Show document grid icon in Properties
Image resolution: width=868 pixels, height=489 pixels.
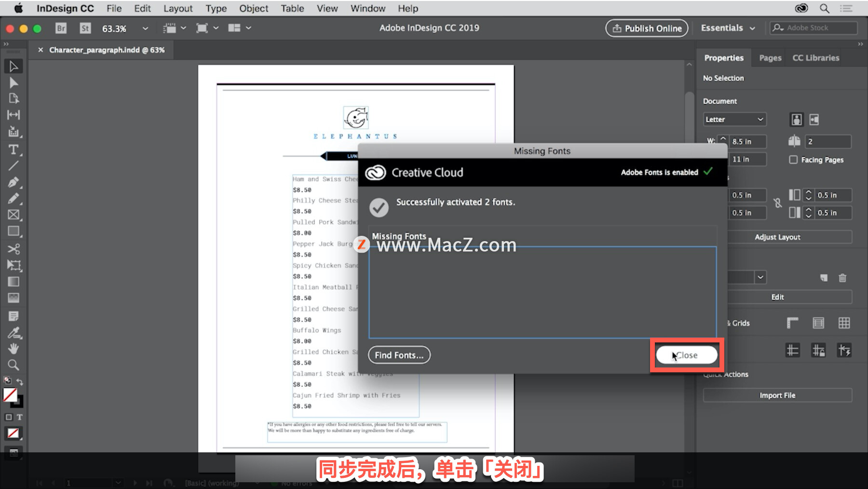point(844,323)
